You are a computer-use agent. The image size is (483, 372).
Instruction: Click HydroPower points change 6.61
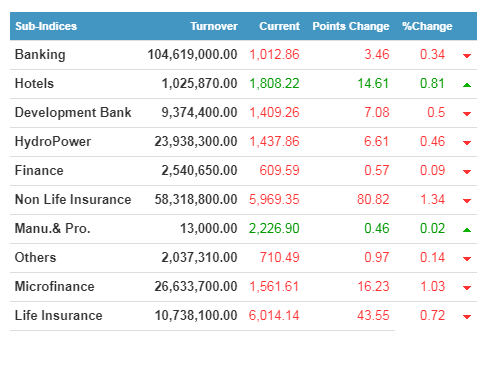tap(377, 142)
